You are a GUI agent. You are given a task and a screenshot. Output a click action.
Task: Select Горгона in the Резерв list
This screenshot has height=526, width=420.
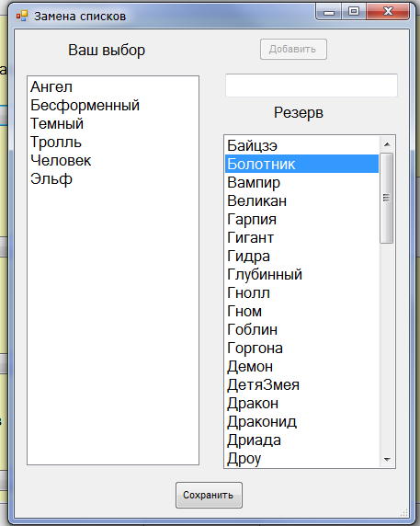[x=301, y=348]
